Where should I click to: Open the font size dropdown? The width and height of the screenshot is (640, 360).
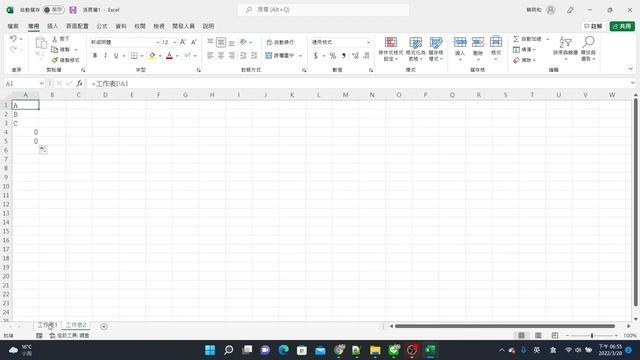click(x=175, y=42)
